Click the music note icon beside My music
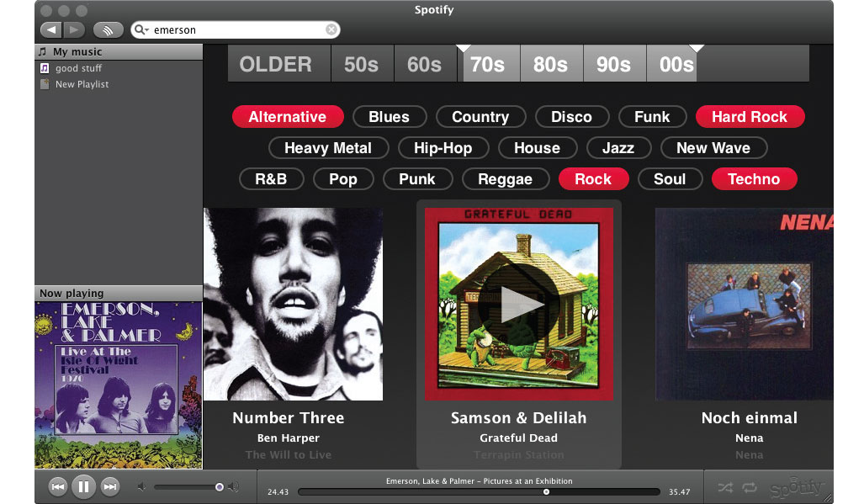Image resolution: width=864 pixels, height=504 pixels. (x=42, y=52)
